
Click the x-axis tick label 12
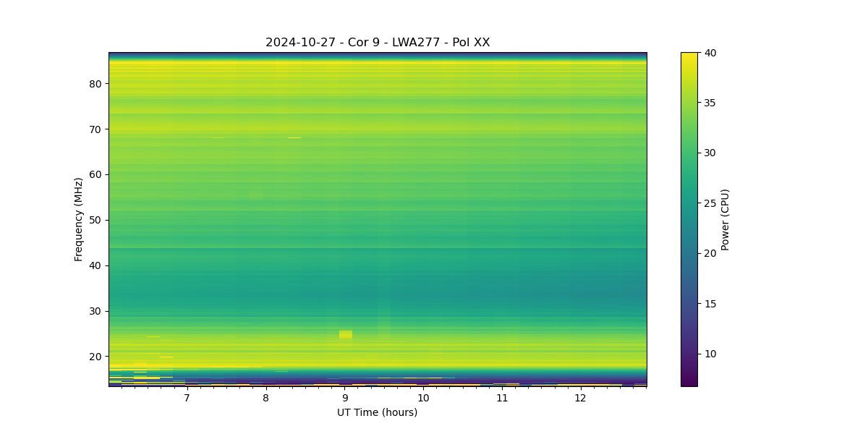pos(580,399)
